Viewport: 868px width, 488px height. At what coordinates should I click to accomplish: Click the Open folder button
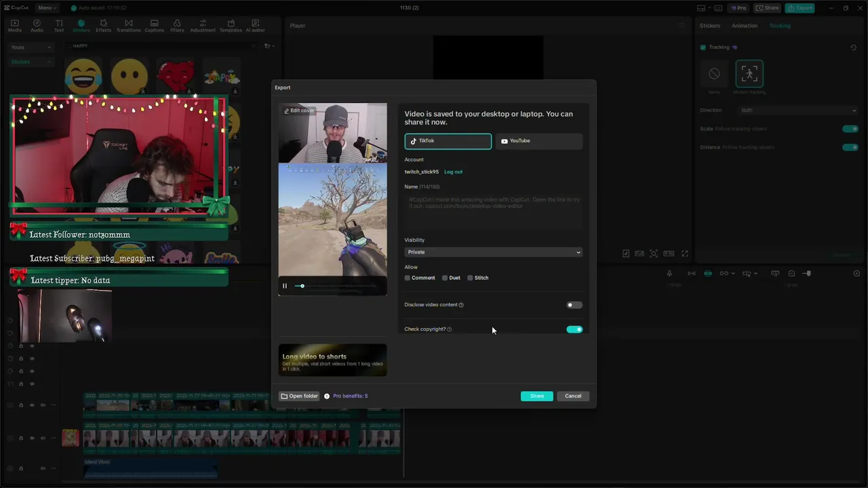tap(299, 396)
